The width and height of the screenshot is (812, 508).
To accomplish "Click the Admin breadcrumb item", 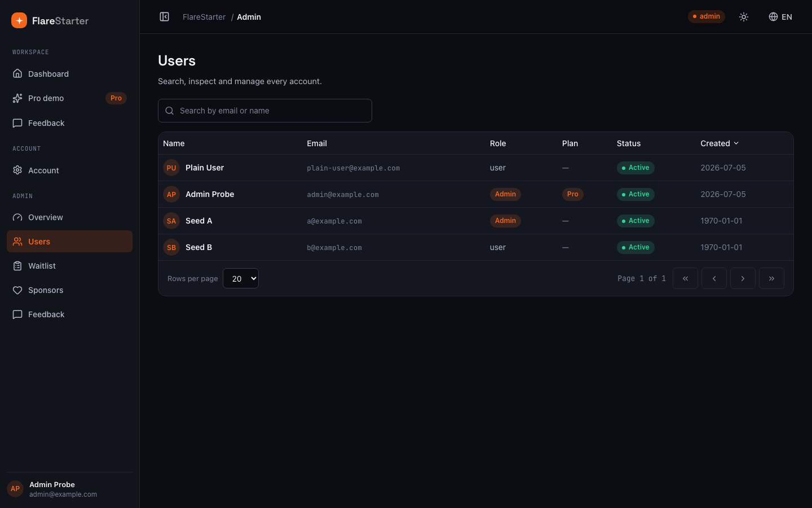I will tap(249, 17).
